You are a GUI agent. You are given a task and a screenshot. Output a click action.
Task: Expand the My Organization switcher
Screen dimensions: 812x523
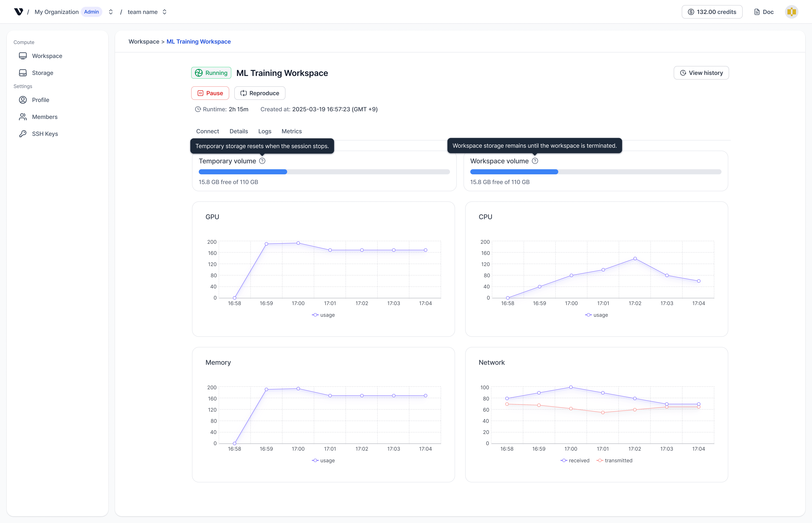pyautogui.click(x=111, y=12)
